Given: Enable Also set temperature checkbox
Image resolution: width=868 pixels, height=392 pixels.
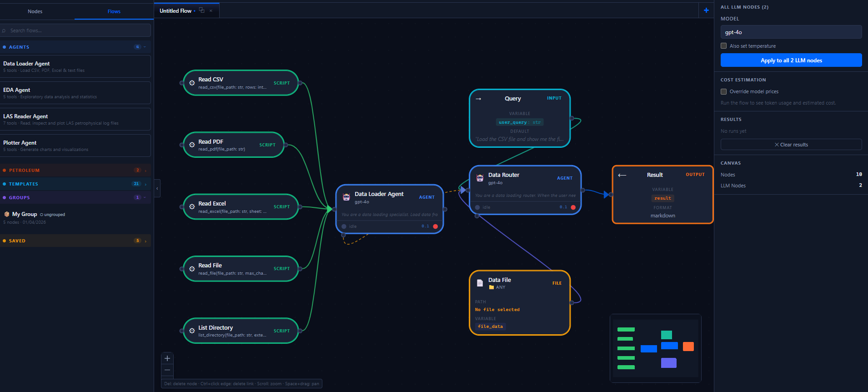Looking at the screenshot, I should 723,46.
